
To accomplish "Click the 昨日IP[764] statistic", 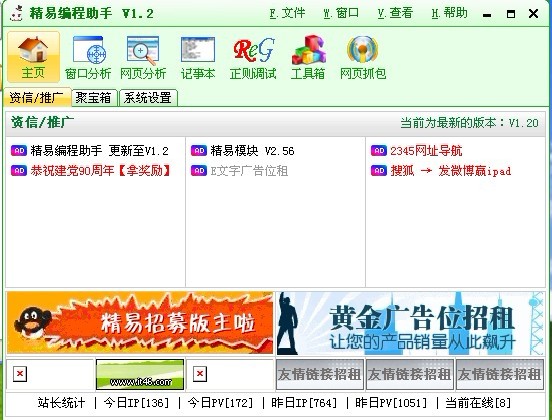I will (x=305, y=403).
